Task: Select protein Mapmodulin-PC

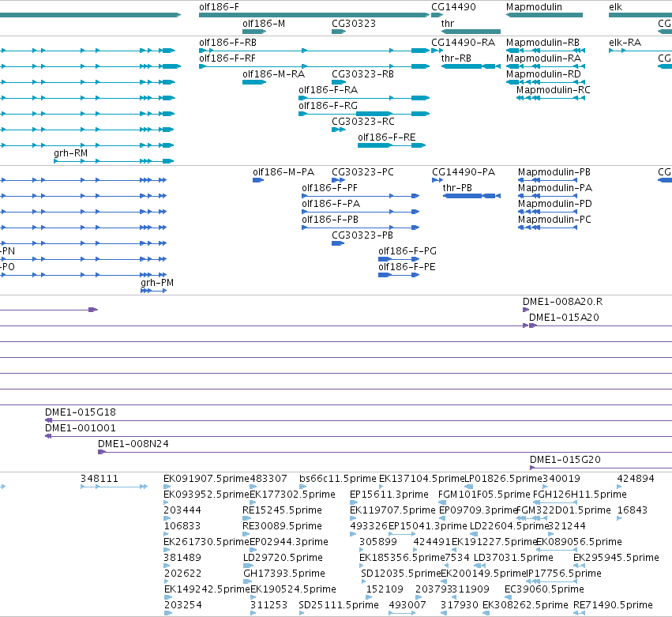Action: 548,228
